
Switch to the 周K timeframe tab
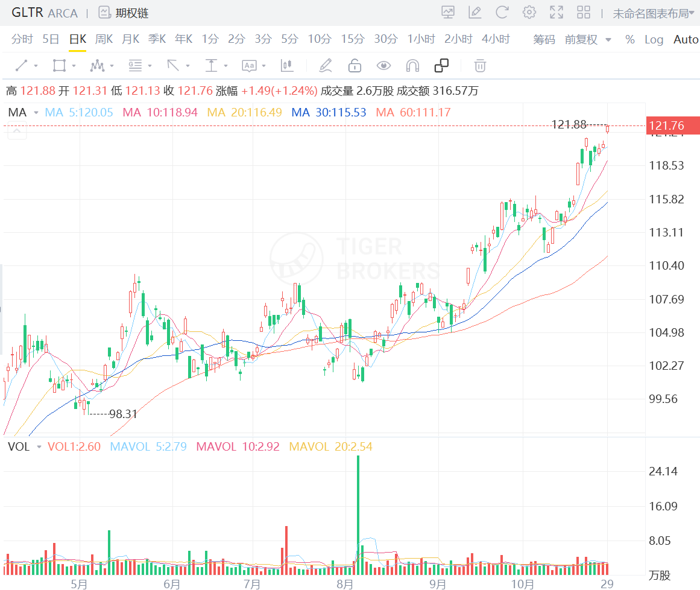(x=104, y=39)
